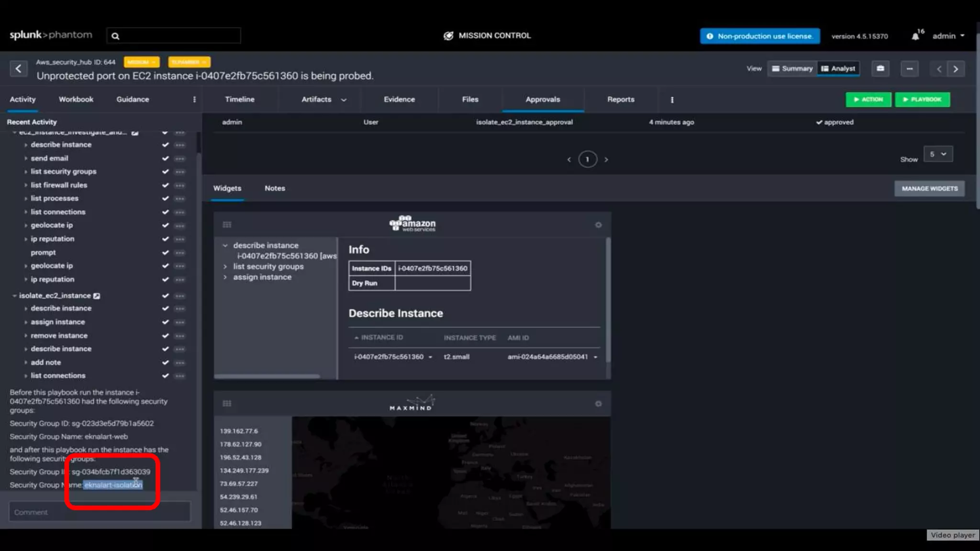Open medium severity label dropdown
980x551 pixels.
pos(141,62)
